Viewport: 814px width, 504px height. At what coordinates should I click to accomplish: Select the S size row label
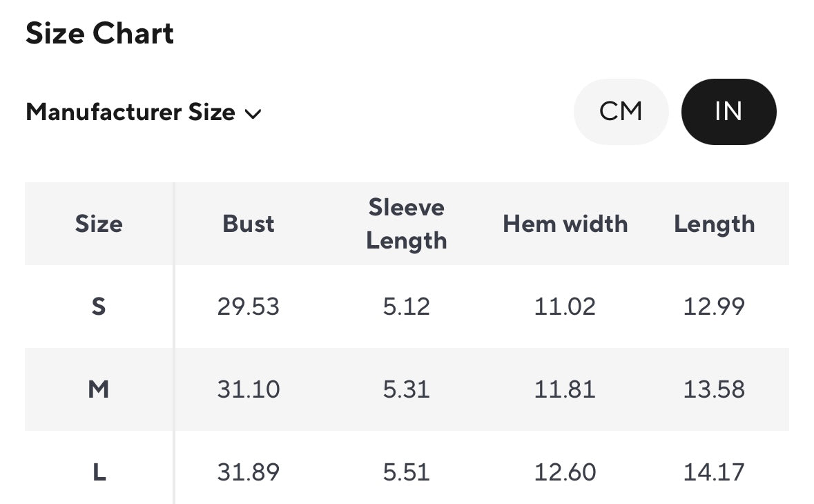coord(99,307)
